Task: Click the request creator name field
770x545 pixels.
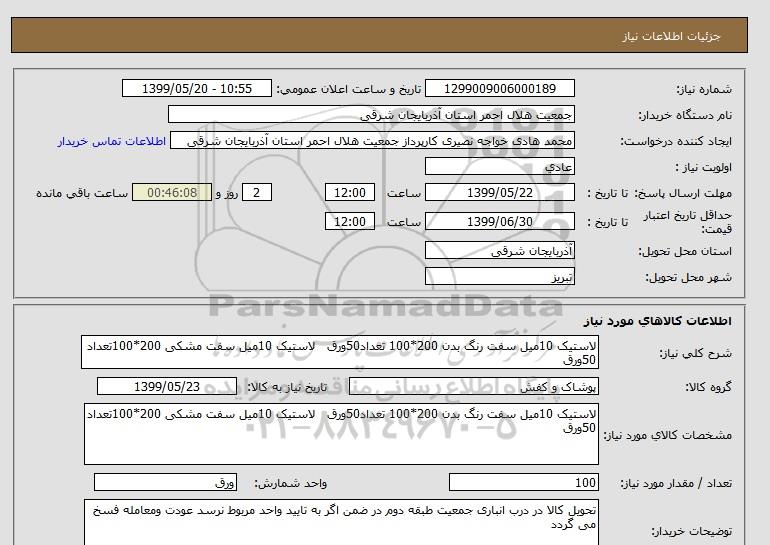Action: point(372,141)
